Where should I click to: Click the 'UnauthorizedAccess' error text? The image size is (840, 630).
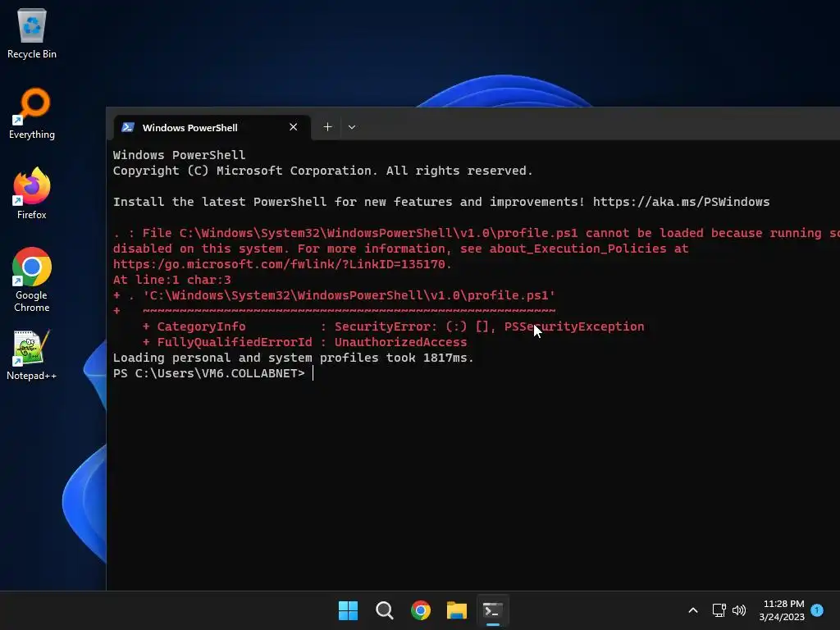(400, 342)
